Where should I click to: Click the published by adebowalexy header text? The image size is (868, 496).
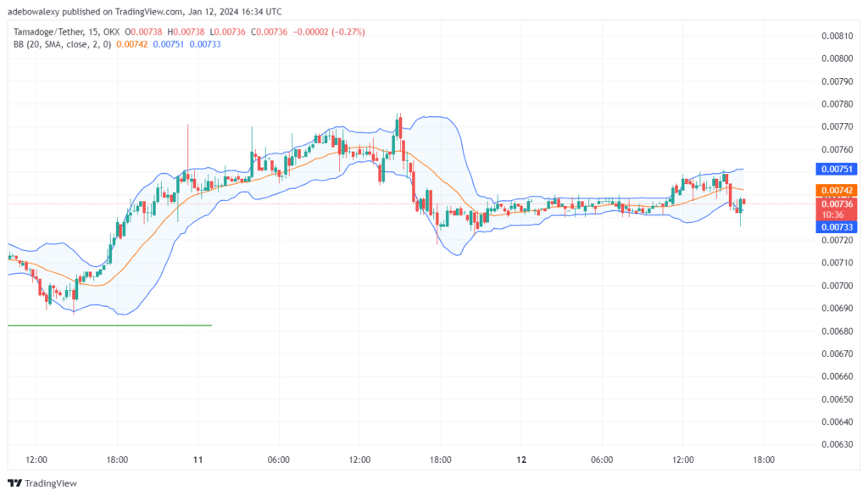click(x=144, y=12)
